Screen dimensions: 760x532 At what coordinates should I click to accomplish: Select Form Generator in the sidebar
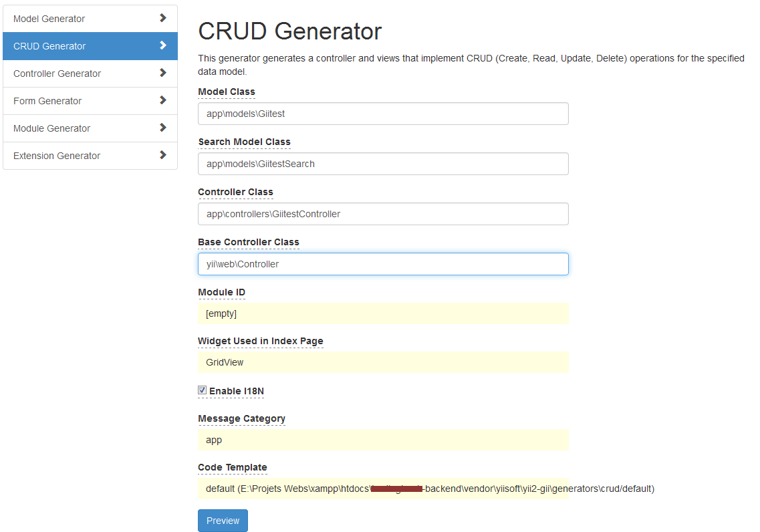point(47,101)
